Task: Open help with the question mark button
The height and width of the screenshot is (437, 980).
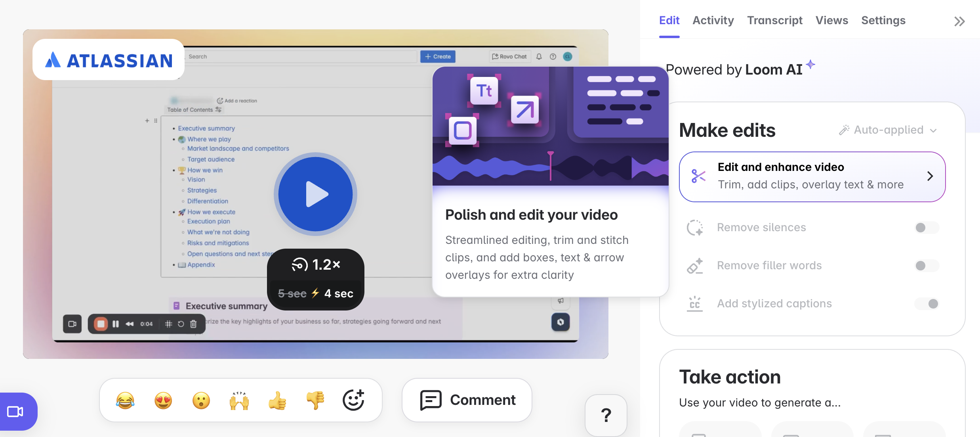Action: coord(606,415)
